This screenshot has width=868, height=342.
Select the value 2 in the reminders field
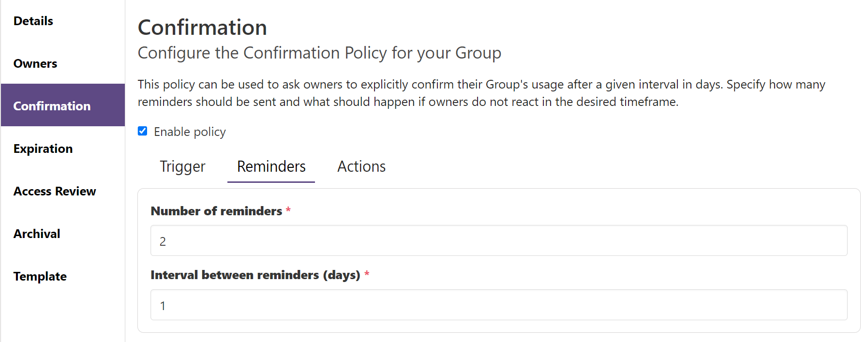(163, 240)
